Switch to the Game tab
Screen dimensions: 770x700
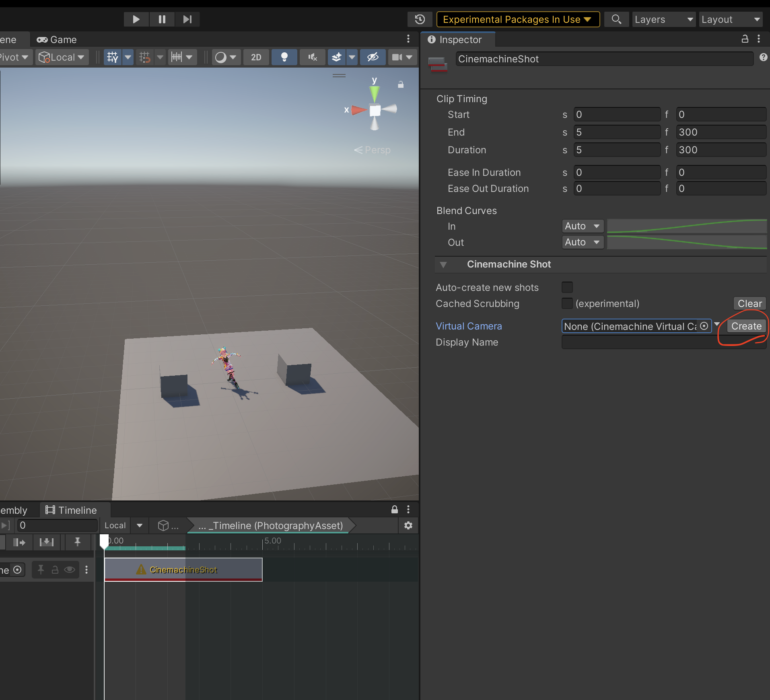coord(57,40)
